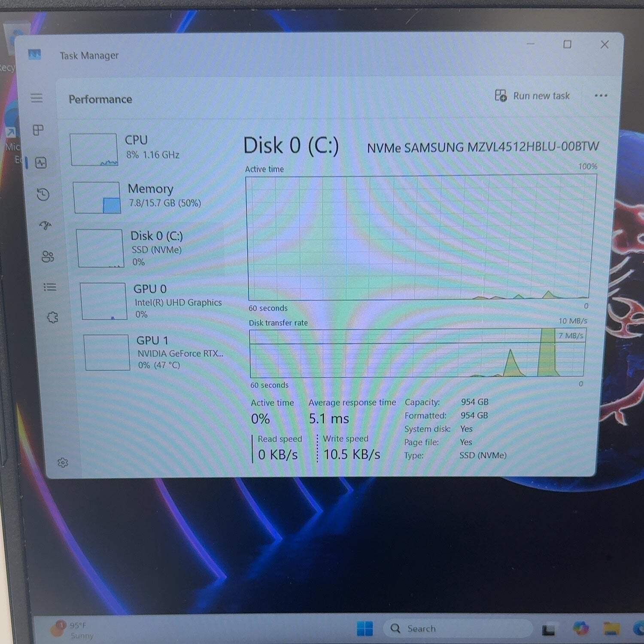Screen dimensions: 644x644
Task: Click the Formatted value 954 GB
Action: click(x=474, y=415)
